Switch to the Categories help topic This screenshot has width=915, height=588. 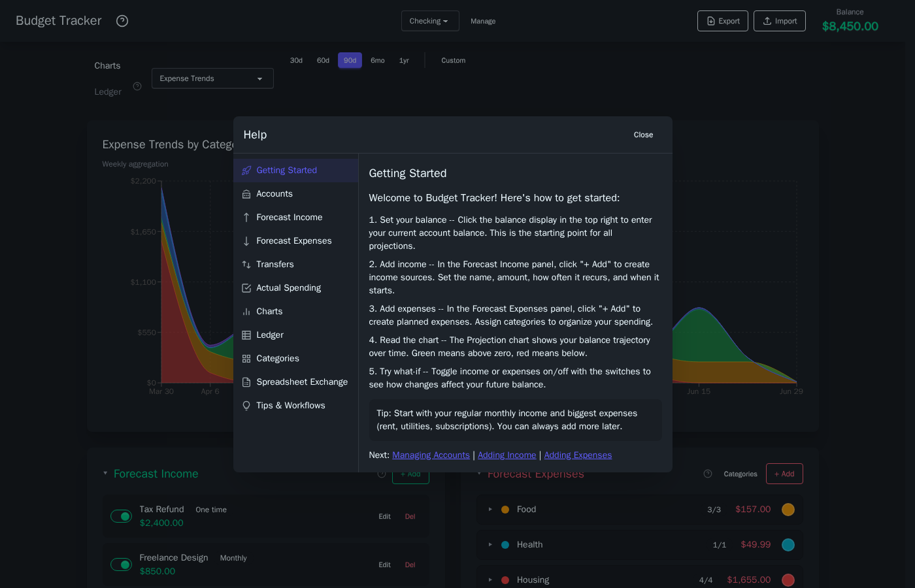click(277, 359)
